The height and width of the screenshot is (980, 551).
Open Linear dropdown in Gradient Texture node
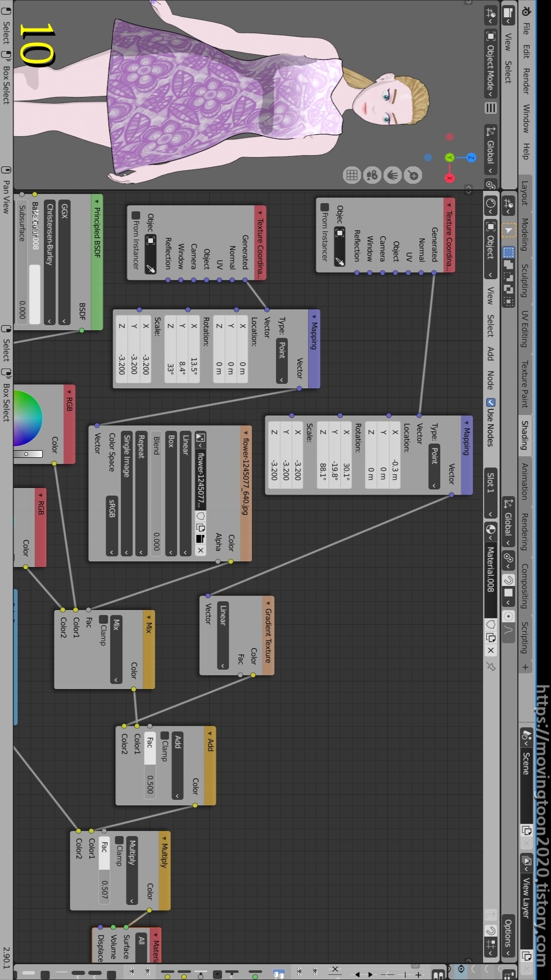[223, 636]
